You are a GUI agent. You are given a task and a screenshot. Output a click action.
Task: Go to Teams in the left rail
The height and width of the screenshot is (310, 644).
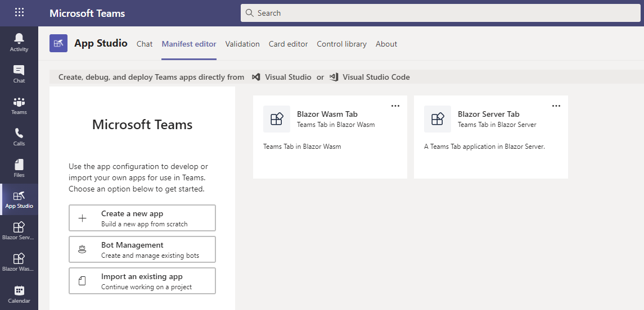[x=19, y=106]
